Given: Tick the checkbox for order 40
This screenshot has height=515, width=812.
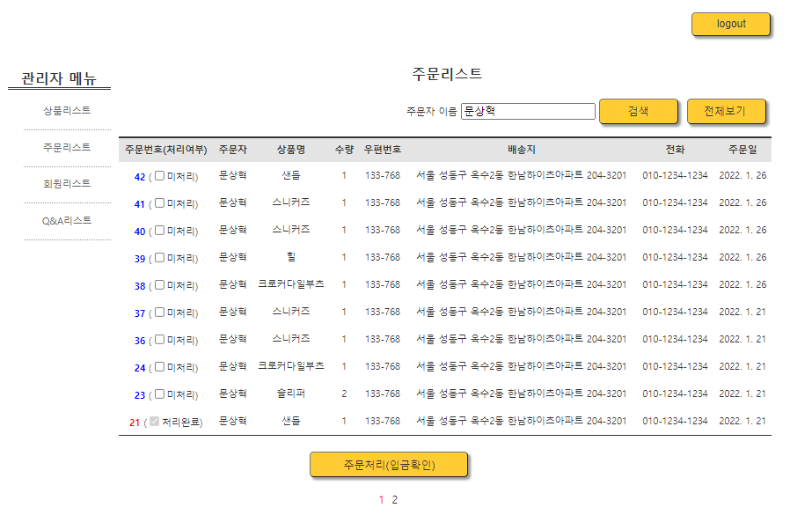Looking at the screenshot, I should pyautogui.click(x=159, y=230).
